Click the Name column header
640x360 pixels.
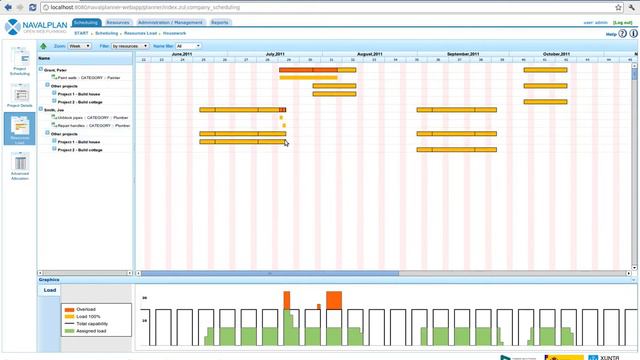click(85, 58)
